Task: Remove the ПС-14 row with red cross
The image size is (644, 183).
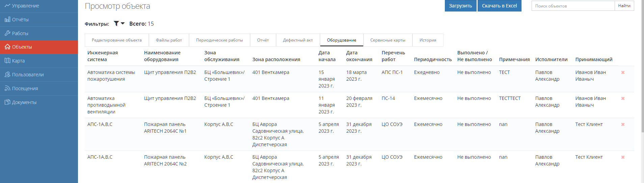Action: 623,99
